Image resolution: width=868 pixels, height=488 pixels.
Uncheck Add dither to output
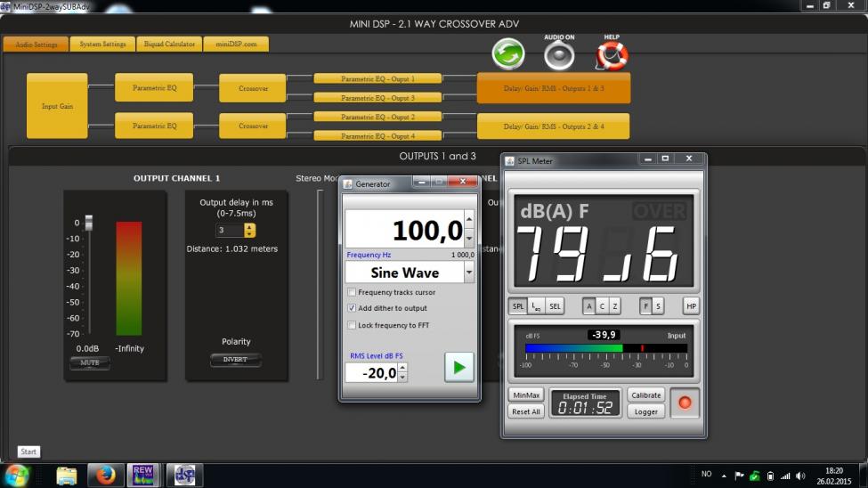(x=352, y=308)
